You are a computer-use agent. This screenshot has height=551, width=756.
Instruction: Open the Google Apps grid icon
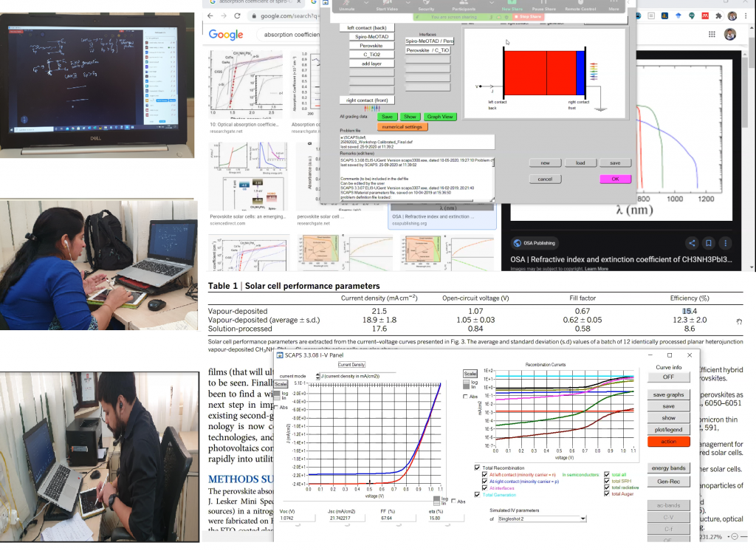pyautogui.click(x=712, y=34)
